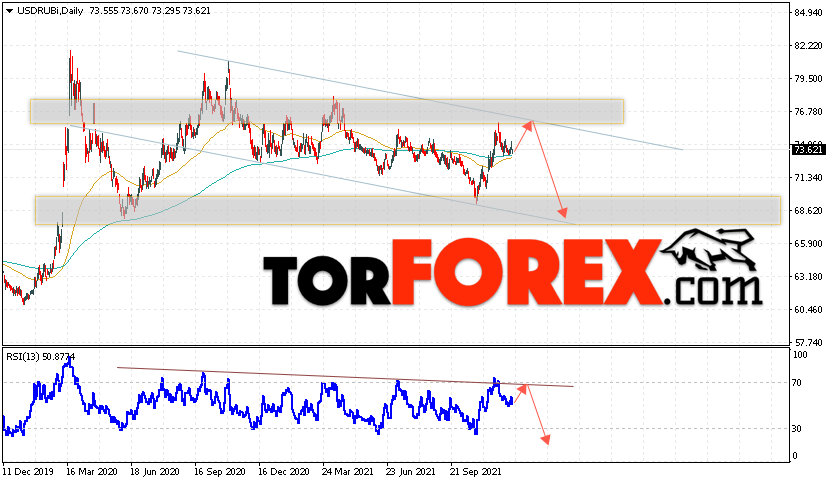The width and height of the screenshot is (830, 483).
Task: Click the 71.340 price axis label
Action: tap(808, 178)
